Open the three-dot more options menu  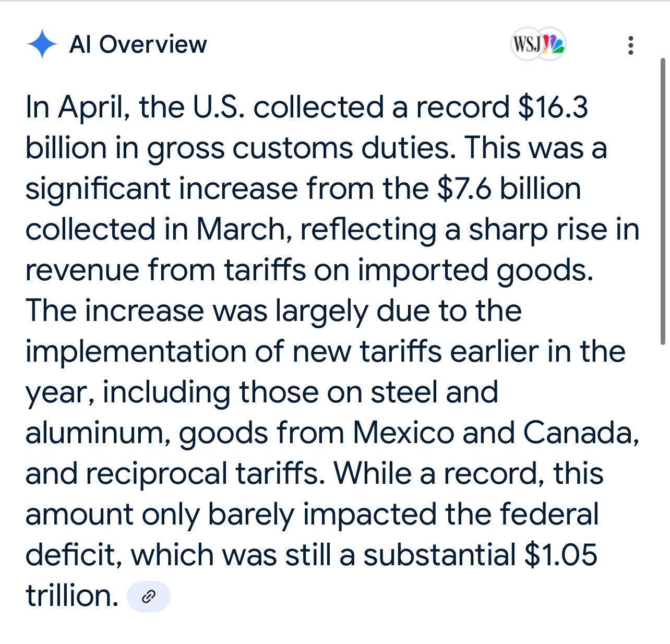tap(631, 45)
